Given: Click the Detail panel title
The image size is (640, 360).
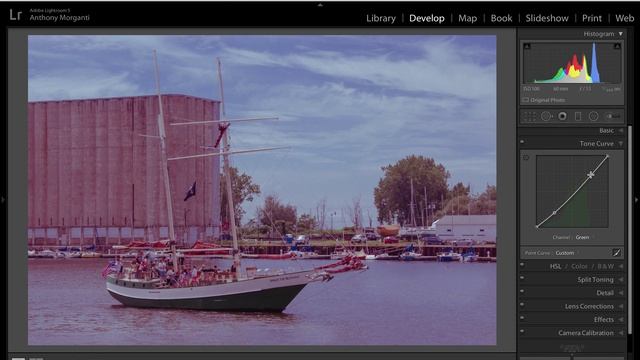Looking at the screenshot, I should (x=605, y=293).
